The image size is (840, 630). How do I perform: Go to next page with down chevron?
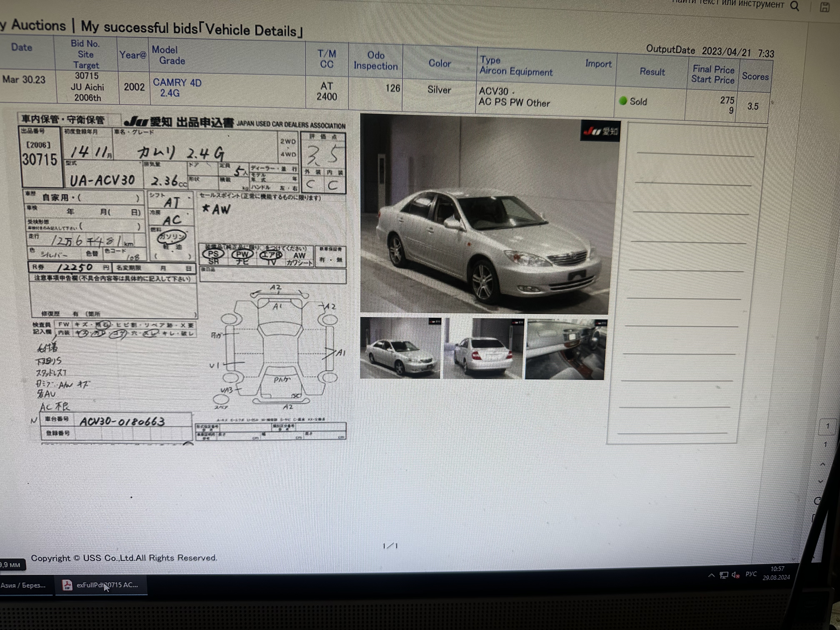point(821,481)
